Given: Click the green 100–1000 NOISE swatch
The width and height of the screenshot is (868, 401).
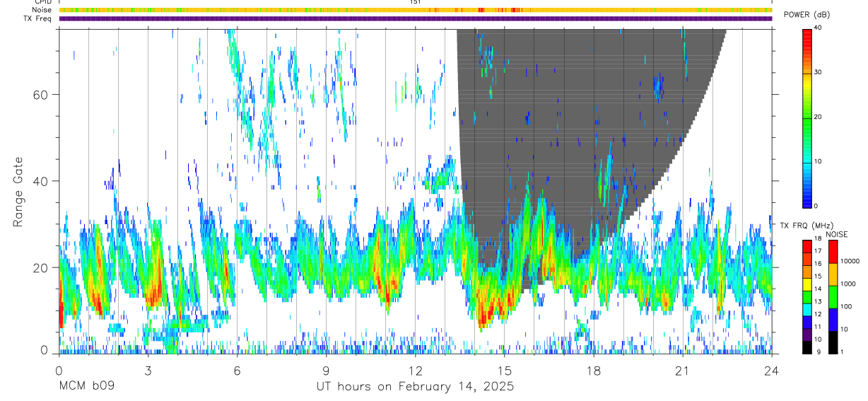Looking at the screenshot, I should coord(833,296).
